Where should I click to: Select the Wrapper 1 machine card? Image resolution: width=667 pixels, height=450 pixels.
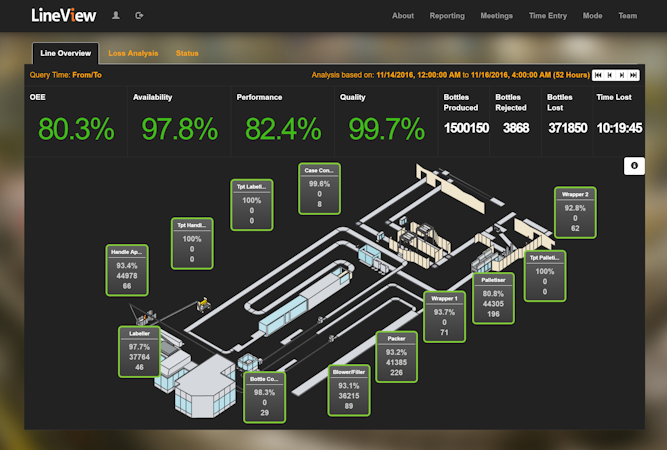click(444, 317)
